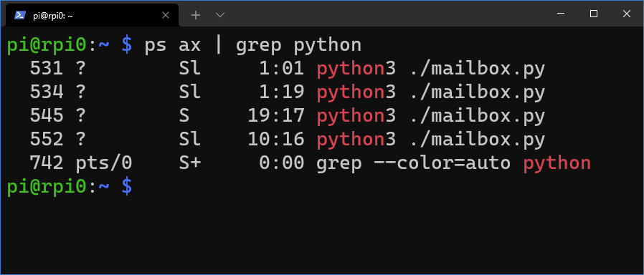Maximize the terminal window

[x=594, y=14]
